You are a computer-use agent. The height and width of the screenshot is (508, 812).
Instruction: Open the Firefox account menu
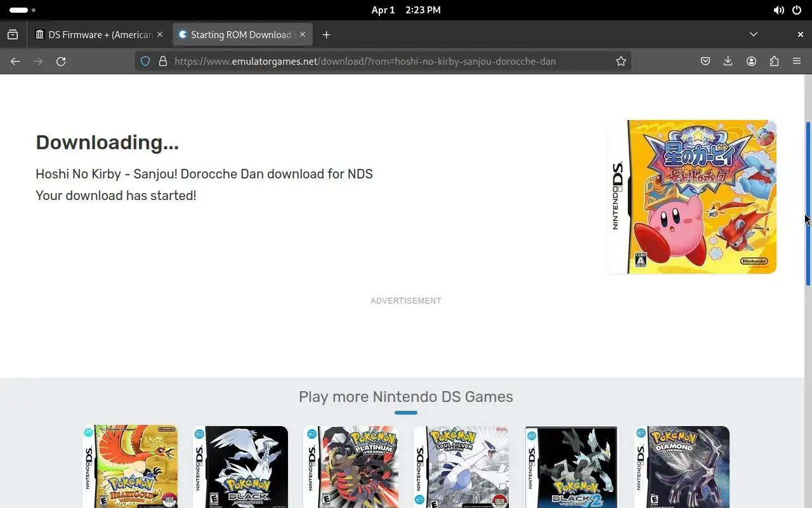coord(751,62)
